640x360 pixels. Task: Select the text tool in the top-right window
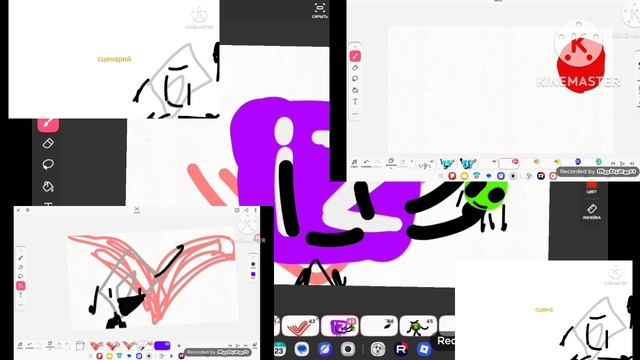[355, 102]
